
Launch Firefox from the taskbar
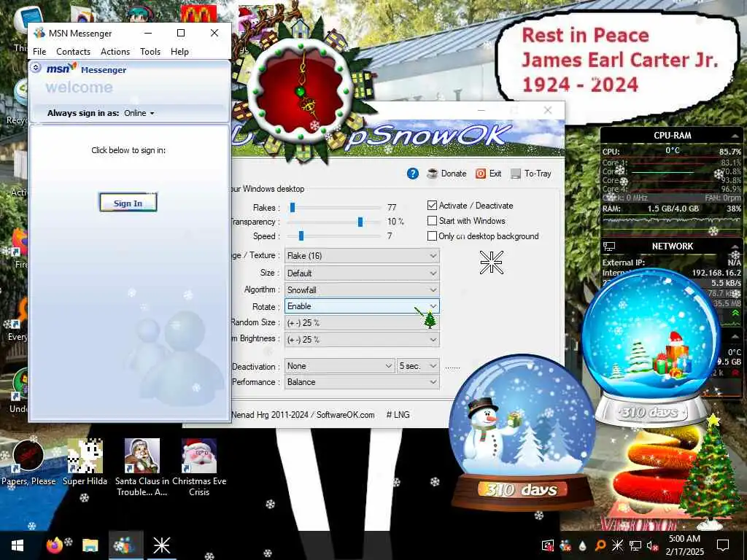click(54, 545)
